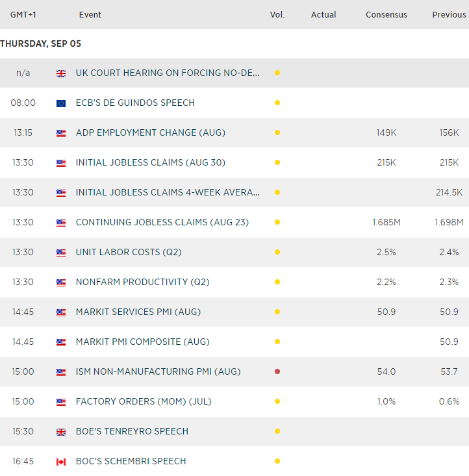Click the GMT+1 timezone column header

pos(23,14)
